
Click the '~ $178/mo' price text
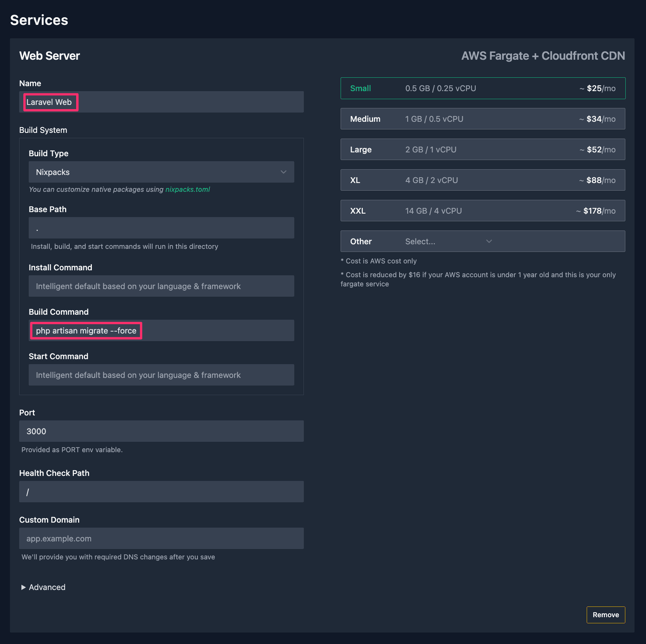click(x=596, y=211)
